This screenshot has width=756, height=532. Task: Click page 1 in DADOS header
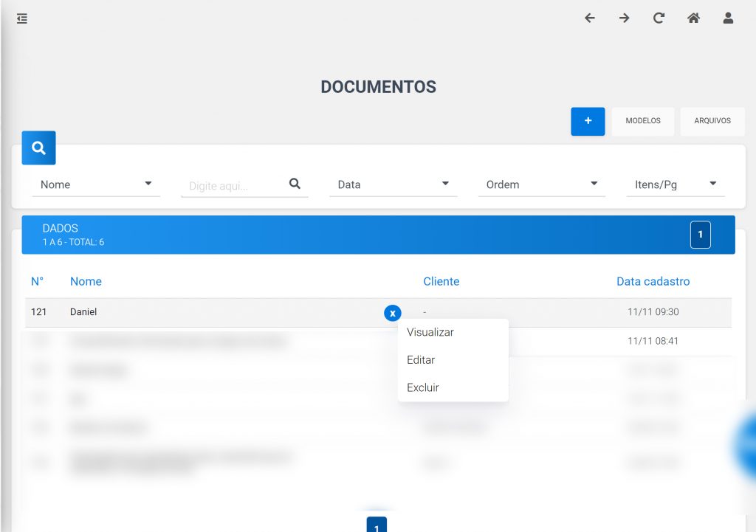[x=700, y=235]
